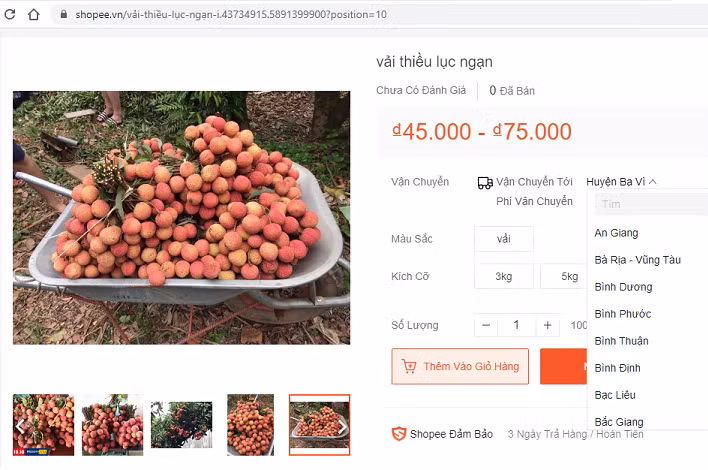Image resolution: width=708 pixels, height=470 pixels.
Task: Increase quantity with the plus button
Action: pos(548,325)
